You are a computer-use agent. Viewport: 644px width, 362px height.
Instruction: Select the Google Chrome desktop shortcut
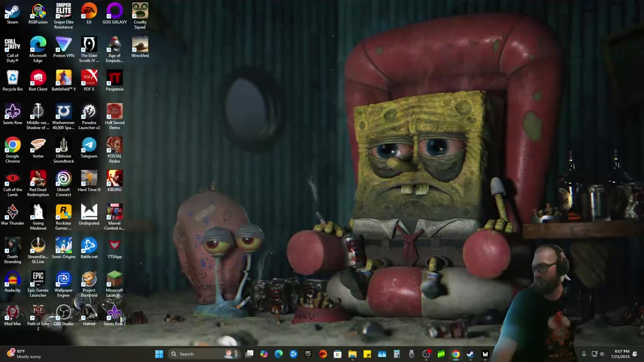pyautogui.click(x=13, y=150)
